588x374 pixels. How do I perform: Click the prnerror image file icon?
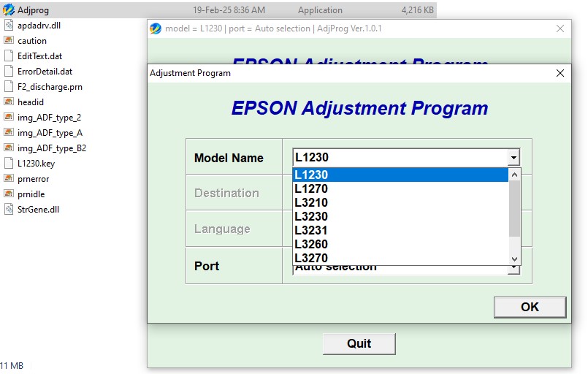point(9,178)
